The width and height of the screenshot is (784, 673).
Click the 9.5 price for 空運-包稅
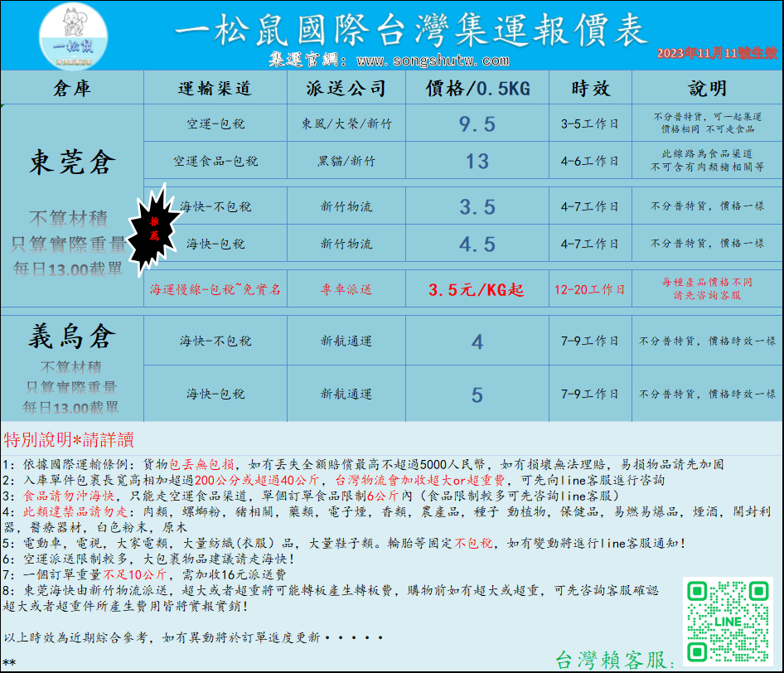(477, 124)
